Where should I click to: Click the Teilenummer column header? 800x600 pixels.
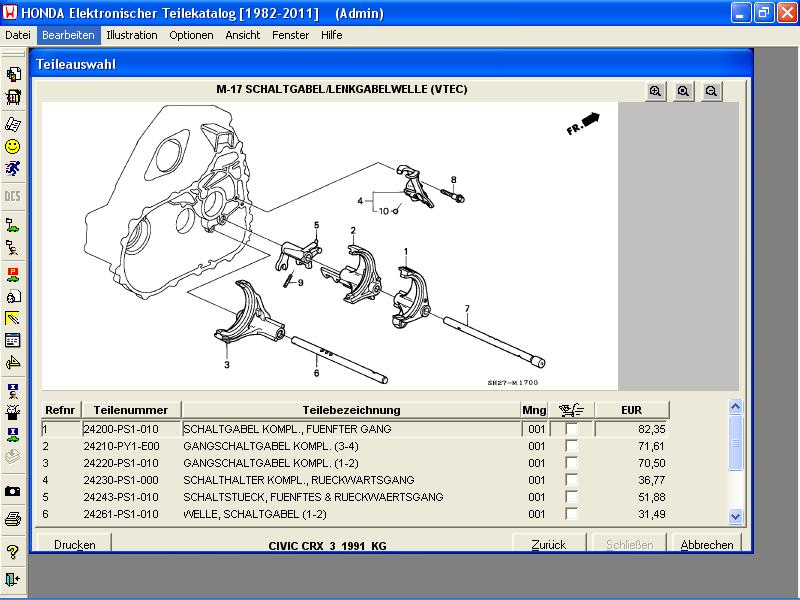pyautogui.click(x=131, y=410)
